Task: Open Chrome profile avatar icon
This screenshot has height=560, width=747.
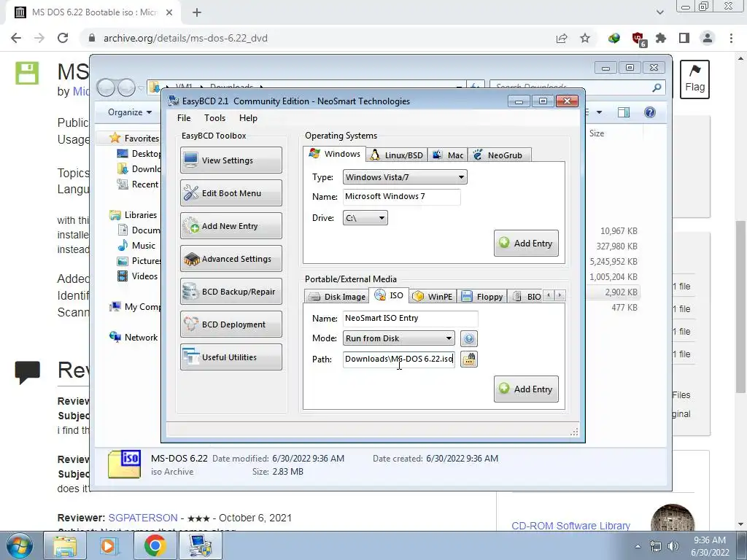Action: tap(708, 38)
